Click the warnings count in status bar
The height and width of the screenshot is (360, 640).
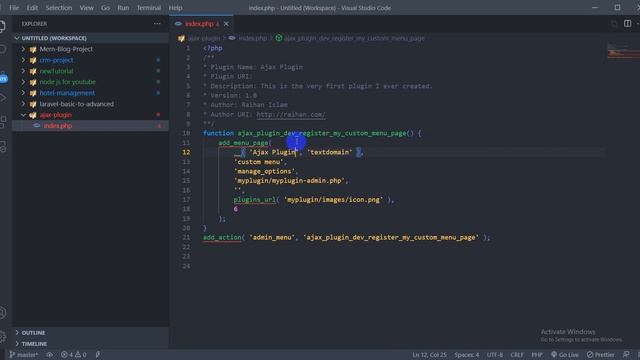point(80,355)
